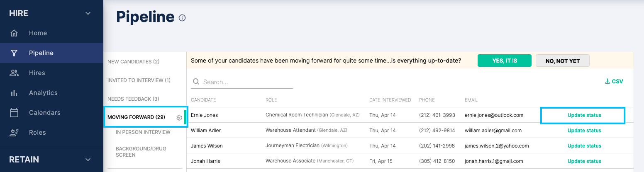Expand the RETAIN section chevron
This screenshot has height=172, width=644.
pos(88,160)
